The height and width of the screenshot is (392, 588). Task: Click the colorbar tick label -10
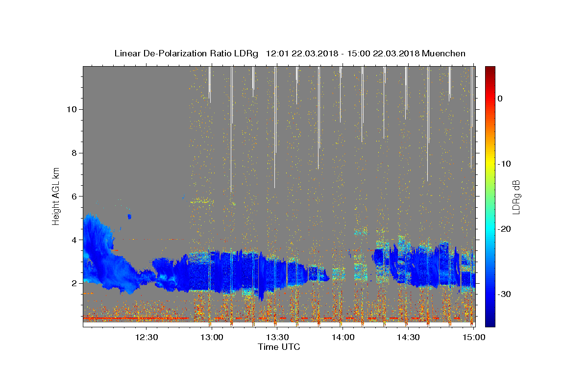(504, 164)
